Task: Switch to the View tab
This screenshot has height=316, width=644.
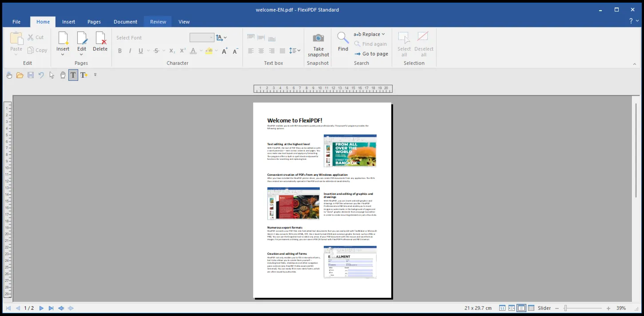Action: coord(184,22)
